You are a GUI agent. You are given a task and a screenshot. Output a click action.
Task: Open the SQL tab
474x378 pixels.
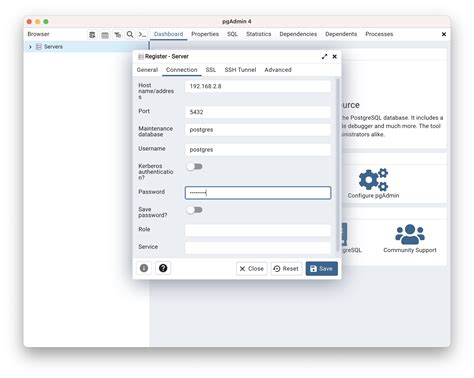[x=232, y=34]
